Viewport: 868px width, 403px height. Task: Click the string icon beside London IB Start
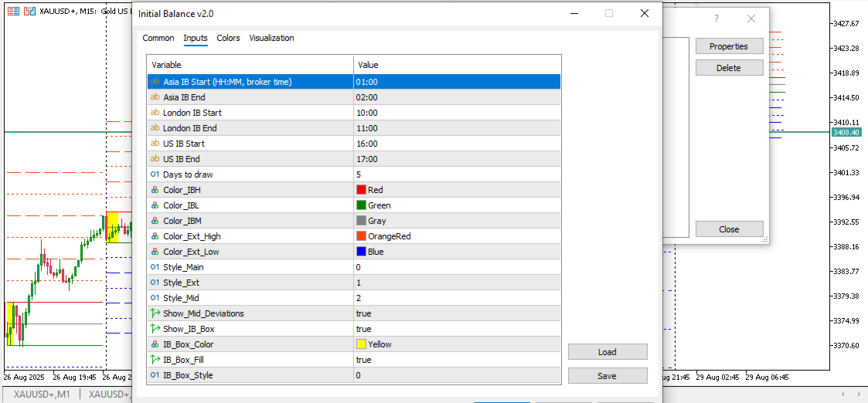155,113
